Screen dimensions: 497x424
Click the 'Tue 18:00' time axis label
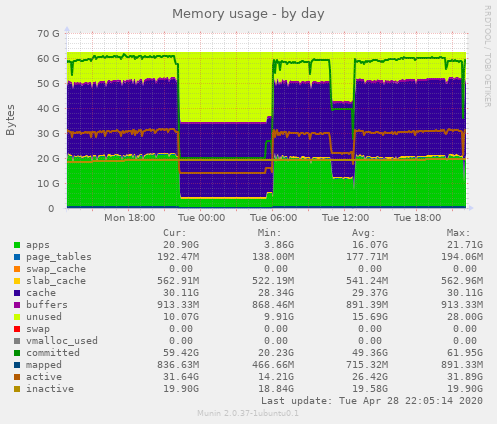417,218
